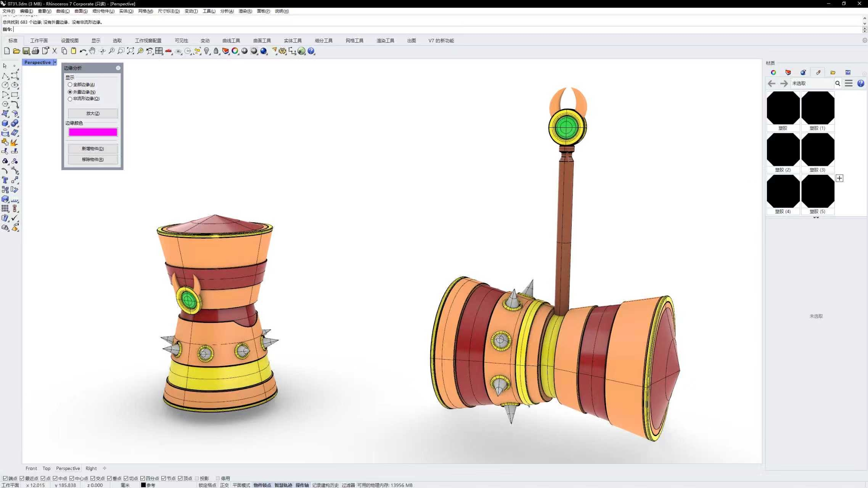This screenshot has width=868, height=488.
Task: Disable the 中点 osnap checkbox
Action: point(56,478)
